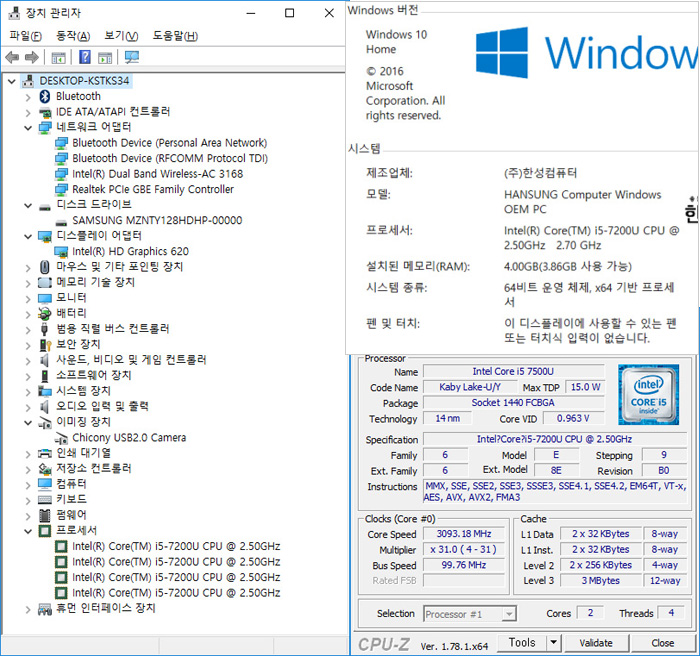Click the Specification field in CPU-Z
This screenshot has height=657, width=700.
tap(554, 439)
